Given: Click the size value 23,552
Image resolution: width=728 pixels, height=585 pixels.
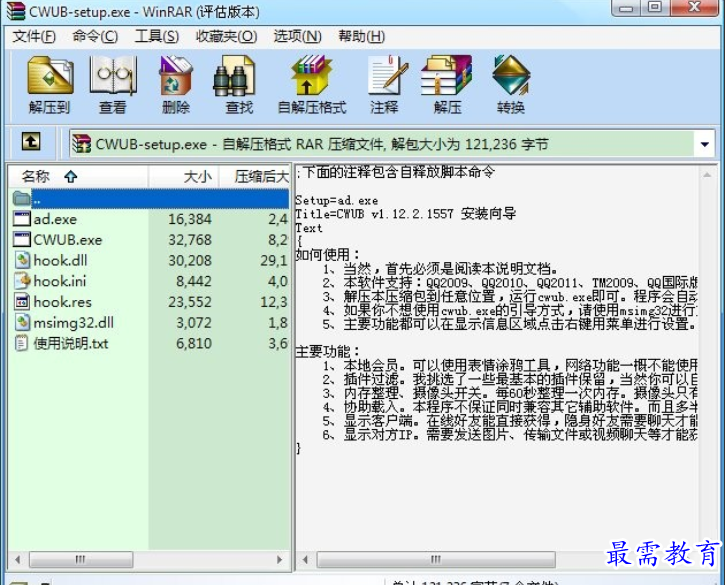Looking at the screenshot, I should pos(190,302).
